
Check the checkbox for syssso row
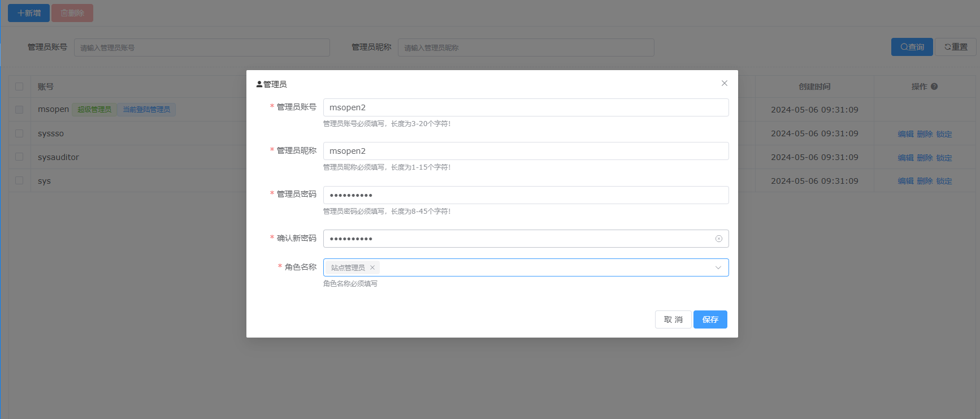[x=19, y=133]
